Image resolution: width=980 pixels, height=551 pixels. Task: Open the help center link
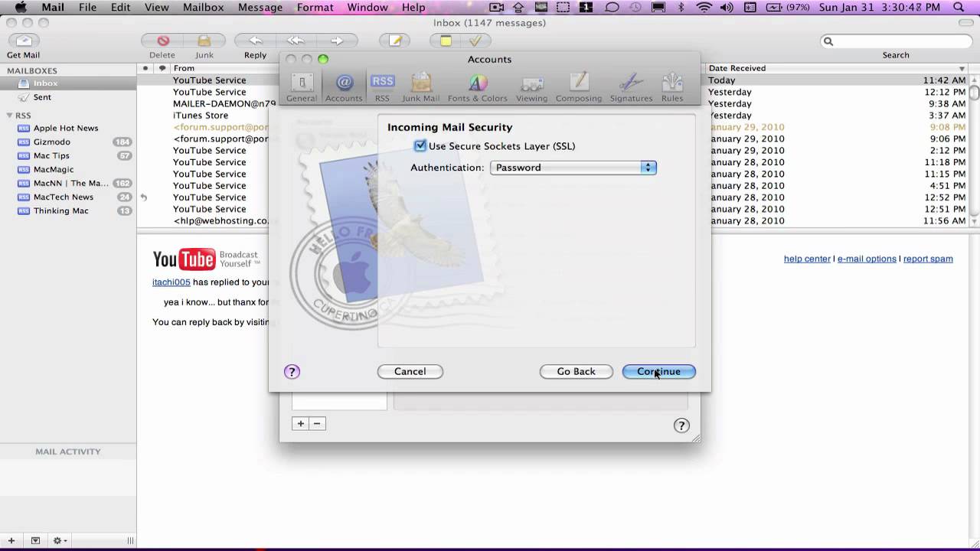(807, 259)
